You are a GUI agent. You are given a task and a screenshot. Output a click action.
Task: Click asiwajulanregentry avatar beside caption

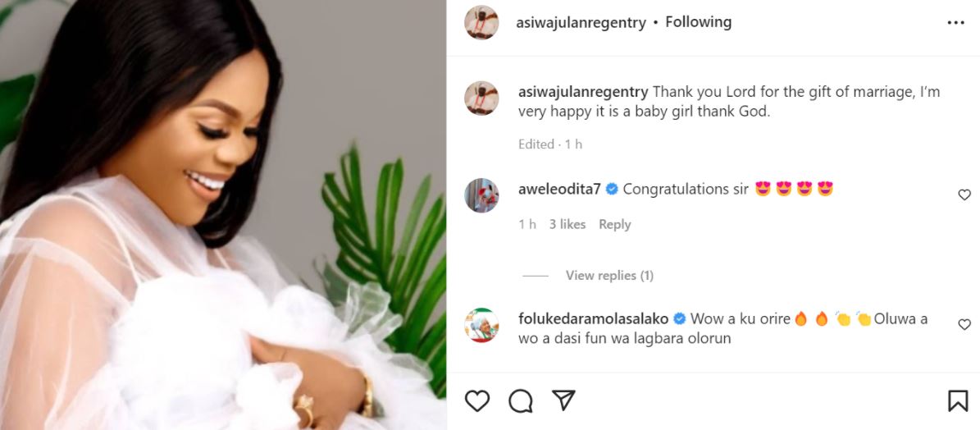[x=481, y=98]
